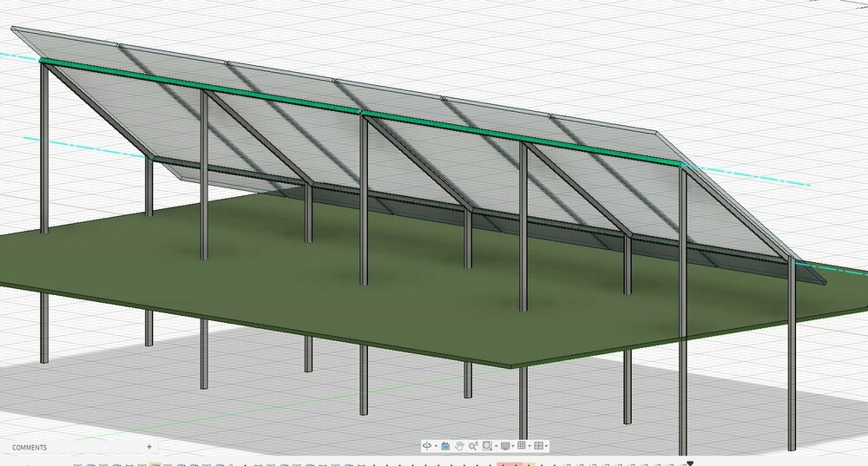The width and height of the screenshot is (868, 466).
Task: Open the Orbit type dropdown arrow
Action: 437,446
